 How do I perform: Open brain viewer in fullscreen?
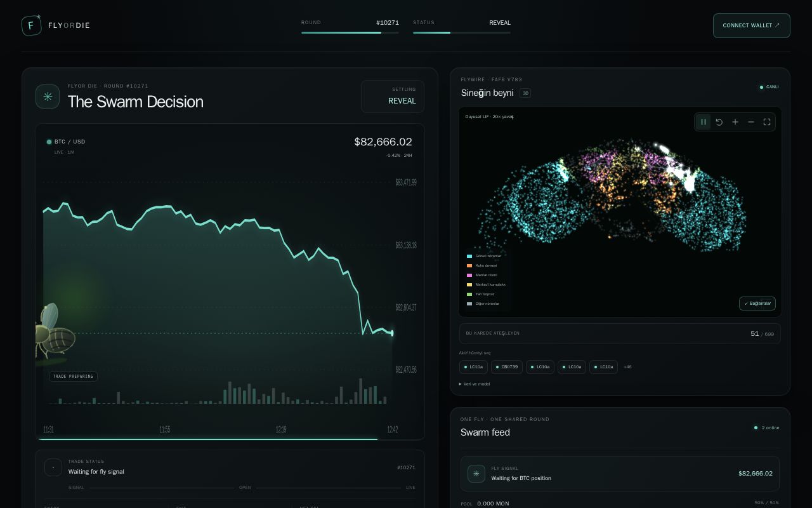point(767,122)
